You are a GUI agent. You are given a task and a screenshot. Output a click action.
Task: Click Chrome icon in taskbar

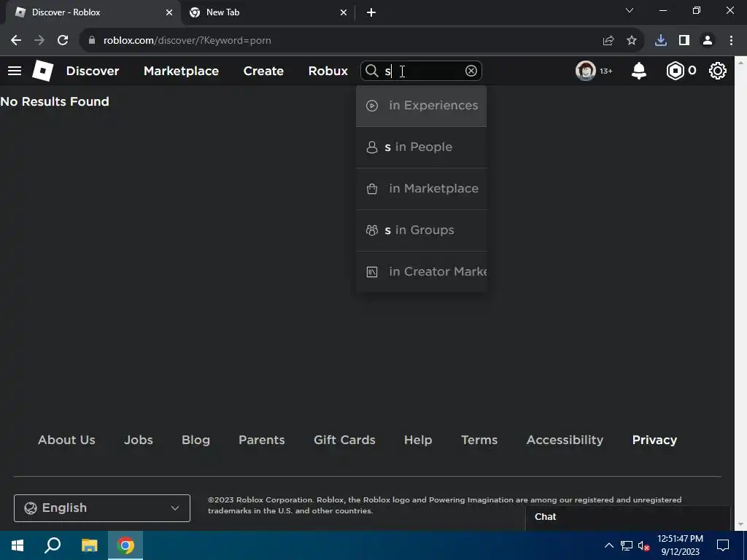125,545
